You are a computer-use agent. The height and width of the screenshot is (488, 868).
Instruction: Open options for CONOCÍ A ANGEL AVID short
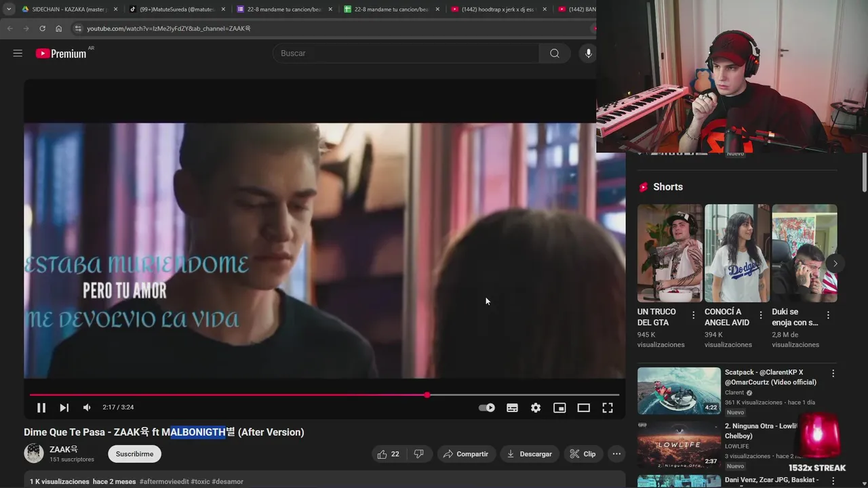coord(760,315)
